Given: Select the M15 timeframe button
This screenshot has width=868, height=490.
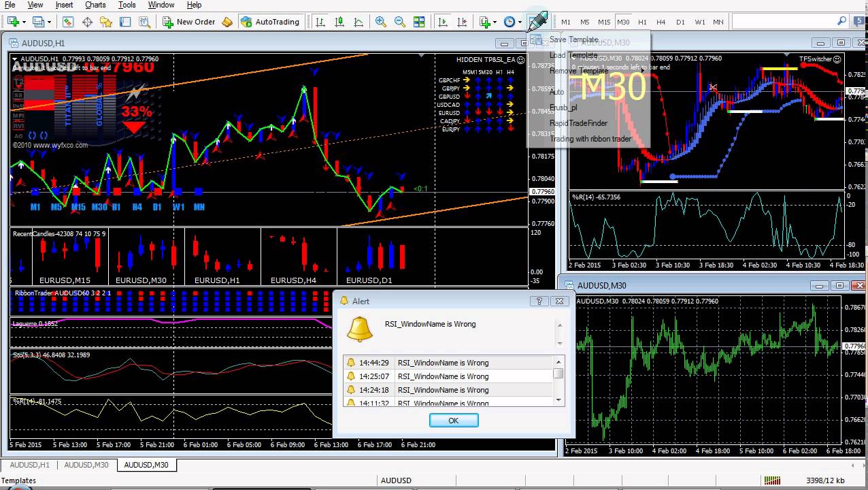Looking at the screenshot, I should 604,22.
